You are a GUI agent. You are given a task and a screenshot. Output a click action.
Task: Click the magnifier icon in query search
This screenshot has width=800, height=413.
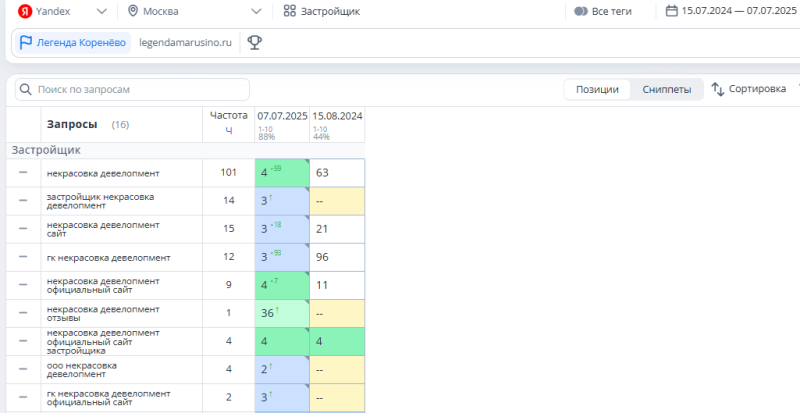click(25, 89)
